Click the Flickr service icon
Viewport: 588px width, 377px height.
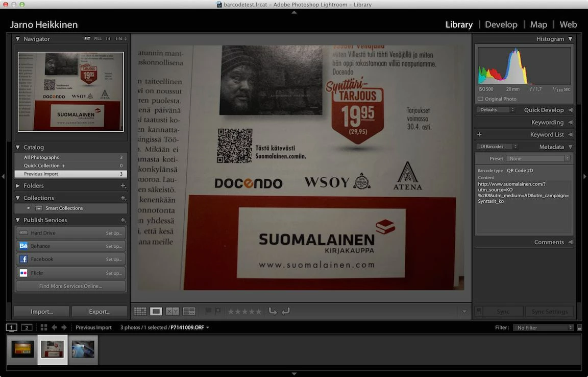point(23,273)
